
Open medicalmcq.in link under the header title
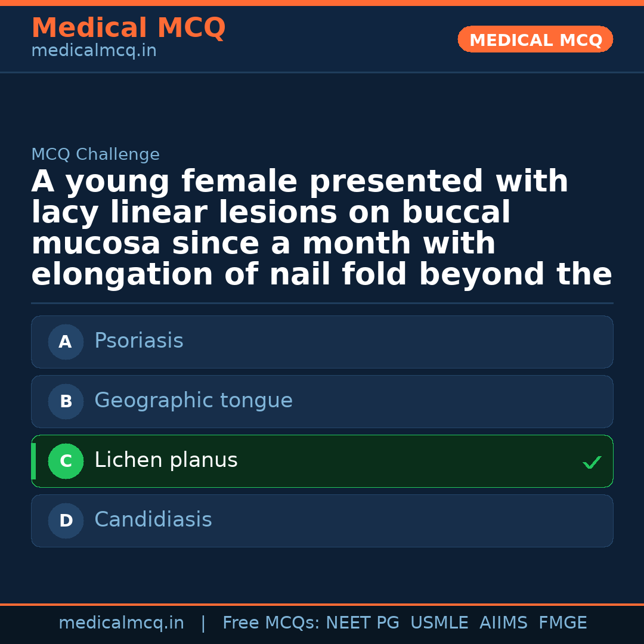[x=94, y=51]
